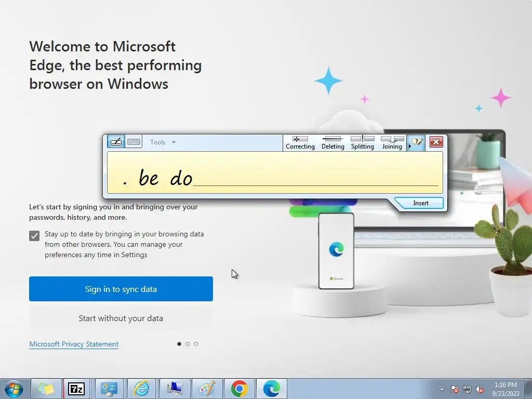Select the handwriting pen writing pad mode

click(x=116, y=142)
